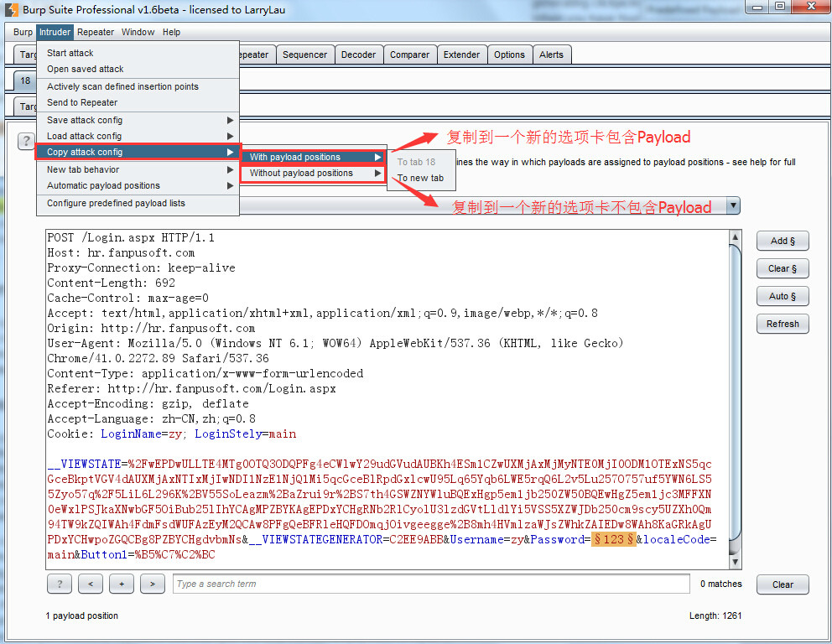Click the Refresh button
The width and height of the screenshot is (832, 644).
[783, 324]
